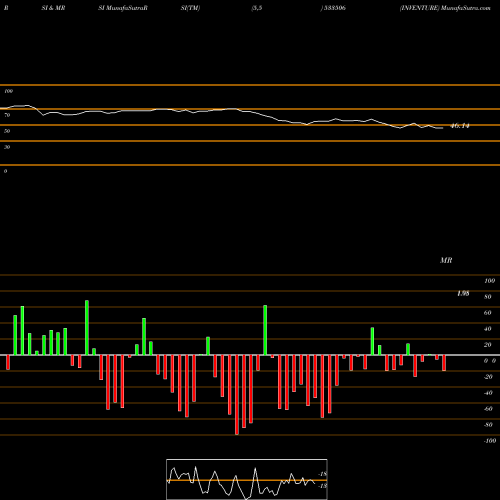Click the MR axis label 20
The width and height of the screenshot is (500, 500).
click(x=488, y=345)
